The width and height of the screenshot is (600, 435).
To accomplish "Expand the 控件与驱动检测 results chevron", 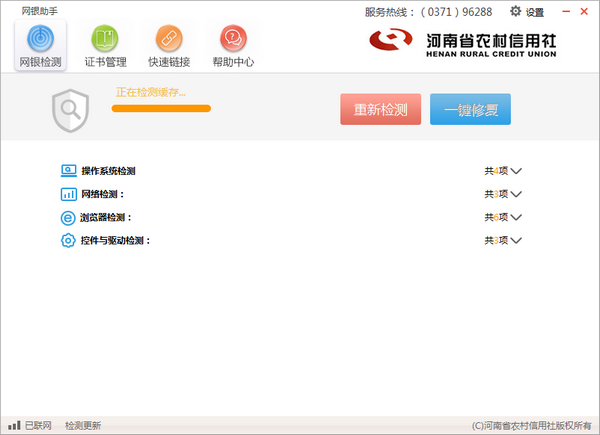I will (x=516, y=240).
